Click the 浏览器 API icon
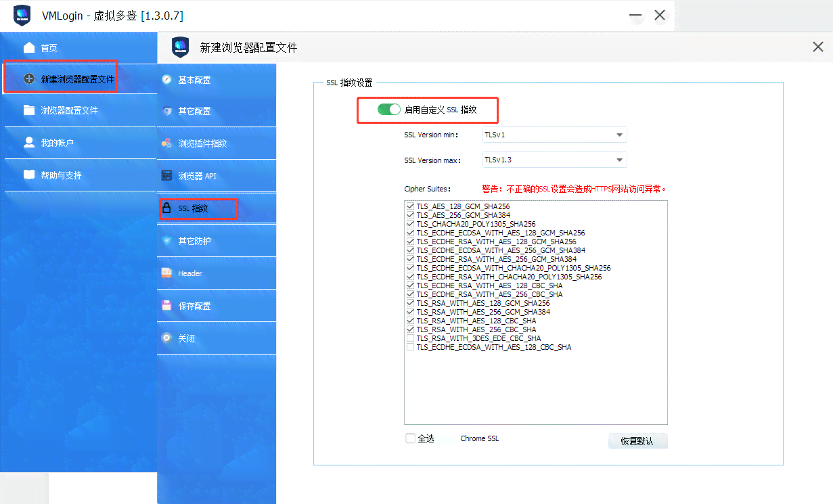This screenshot has height=504, width=833. 167,176
